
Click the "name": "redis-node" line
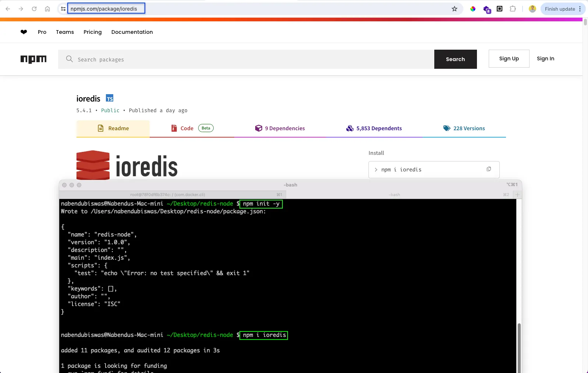102,235
